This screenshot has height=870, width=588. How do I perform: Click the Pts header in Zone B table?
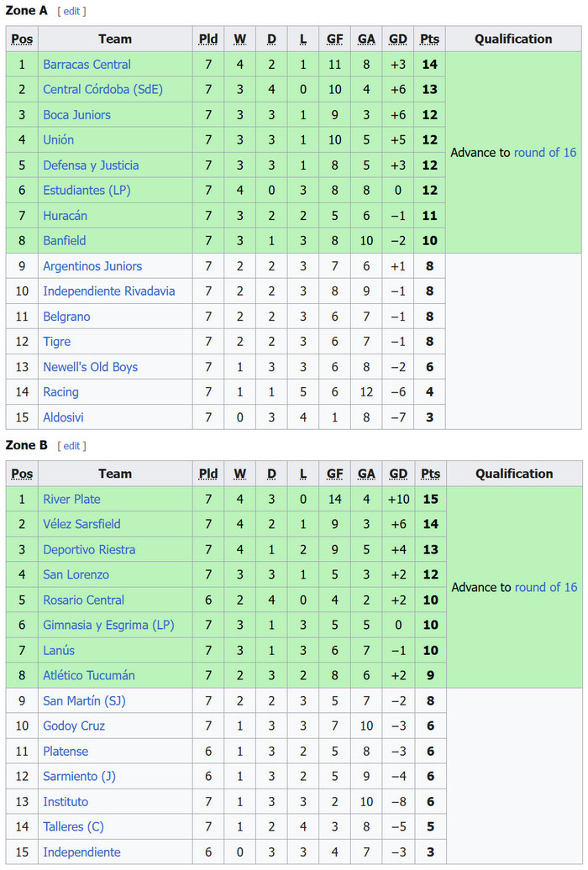click(x=430, y=474)
